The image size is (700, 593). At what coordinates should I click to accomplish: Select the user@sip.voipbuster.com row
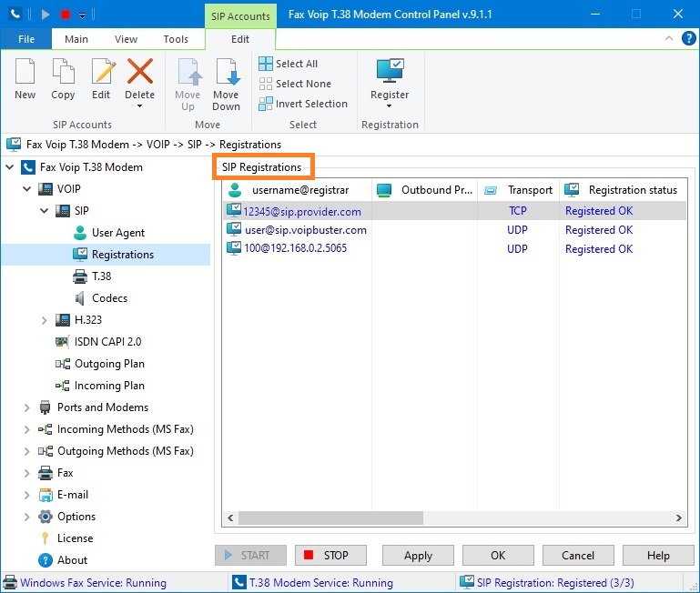click(x=454, y=230)
